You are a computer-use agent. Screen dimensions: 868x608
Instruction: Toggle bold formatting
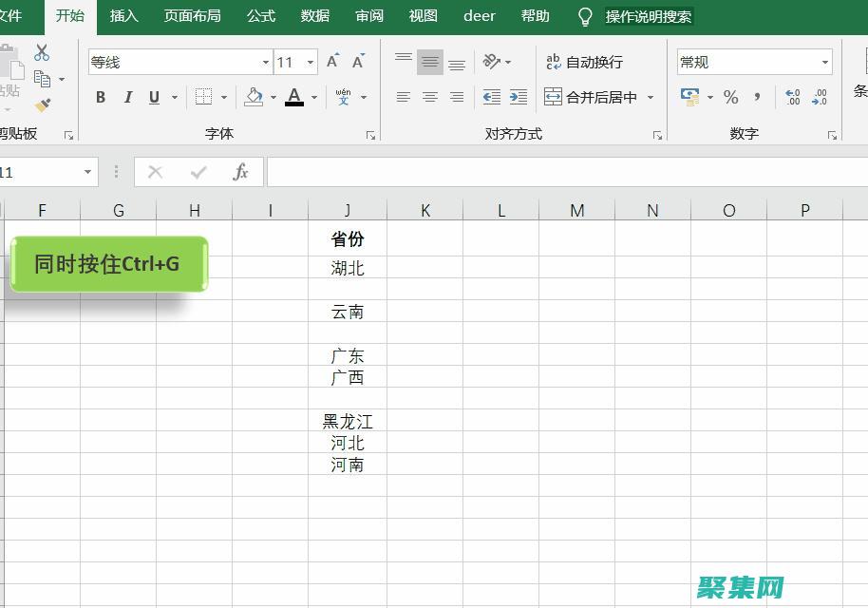[x=101, y=97]
